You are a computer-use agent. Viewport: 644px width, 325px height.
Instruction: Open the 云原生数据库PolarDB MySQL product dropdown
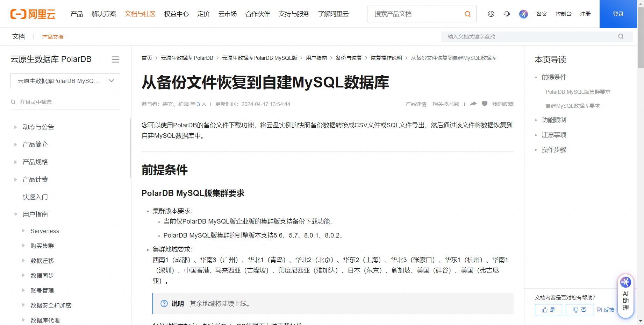[x=65, y=81]
